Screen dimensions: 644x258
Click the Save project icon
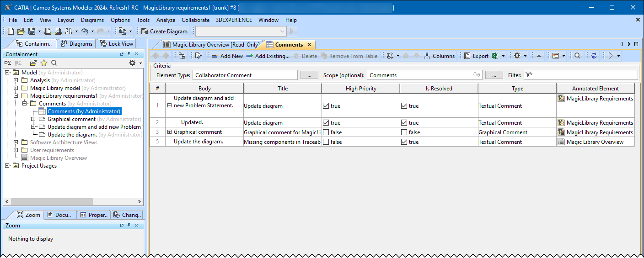tap(32, 32)
